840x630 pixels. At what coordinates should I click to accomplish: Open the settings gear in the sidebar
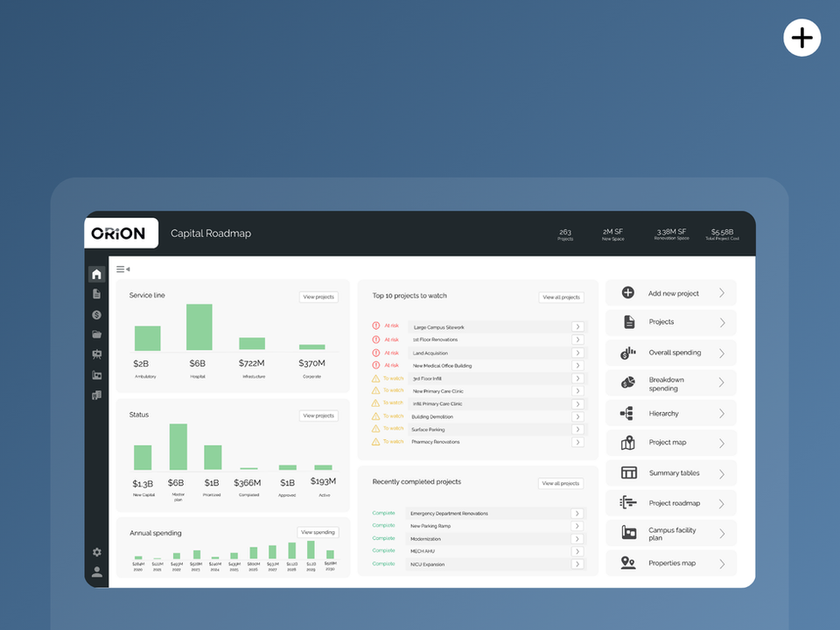pyautogui.click(x=97, y=552)
